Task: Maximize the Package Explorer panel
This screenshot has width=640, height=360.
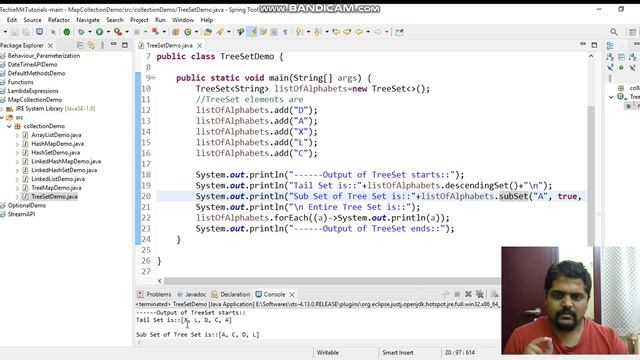Action: coord(125,45)
